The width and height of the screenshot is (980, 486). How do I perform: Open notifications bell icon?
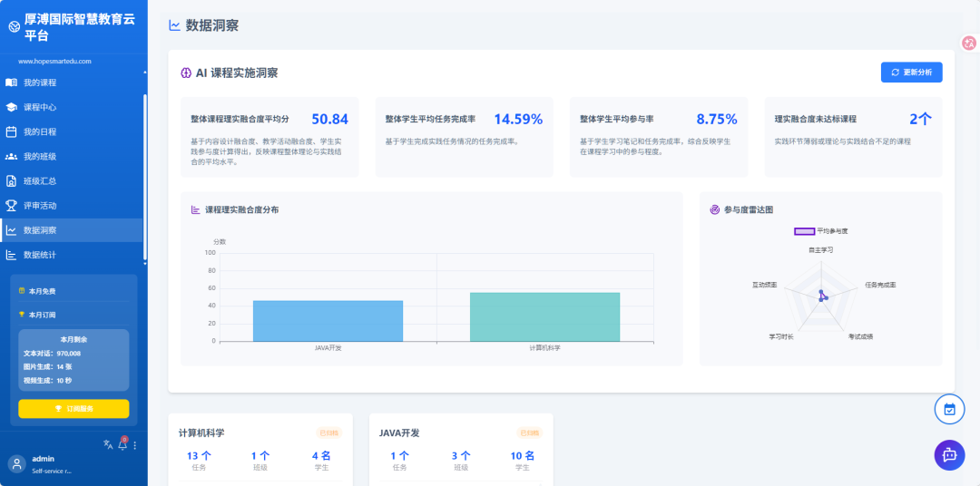tap(122, 445)
